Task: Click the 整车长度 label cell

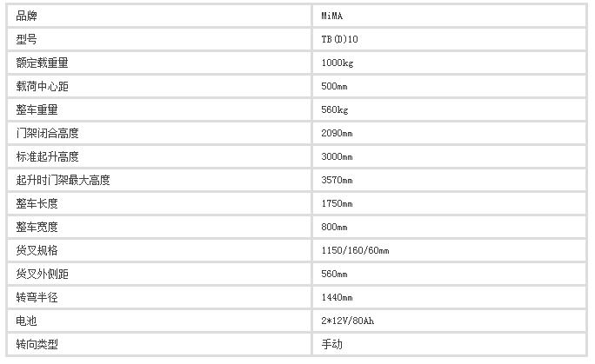Action: point(159,204)
